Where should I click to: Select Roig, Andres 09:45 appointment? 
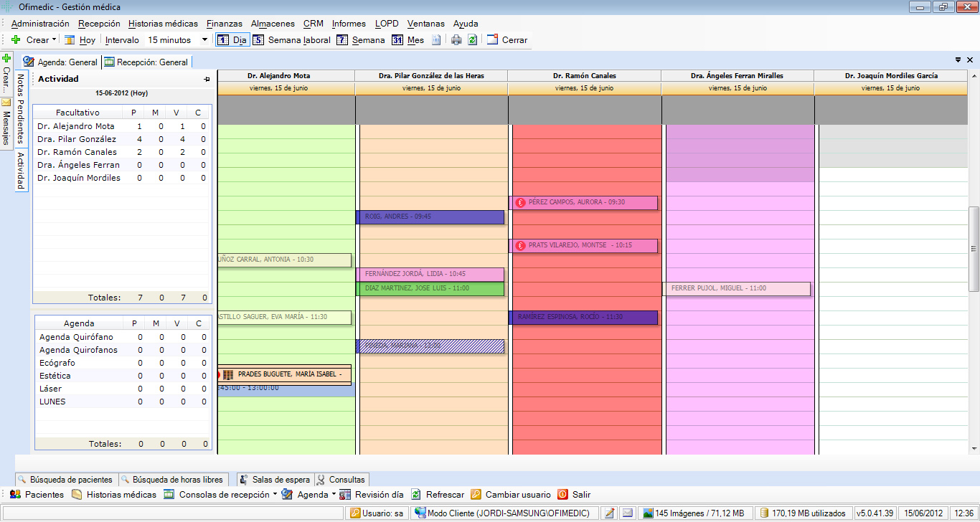click(x=430, y=217)
